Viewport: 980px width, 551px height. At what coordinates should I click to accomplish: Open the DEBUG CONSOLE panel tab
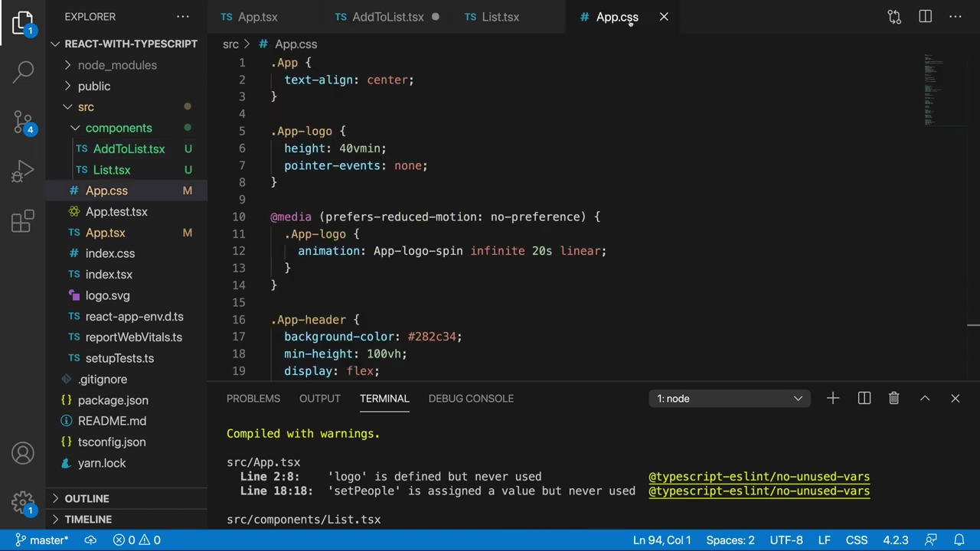pyautogui.click(x=471, y=398)
